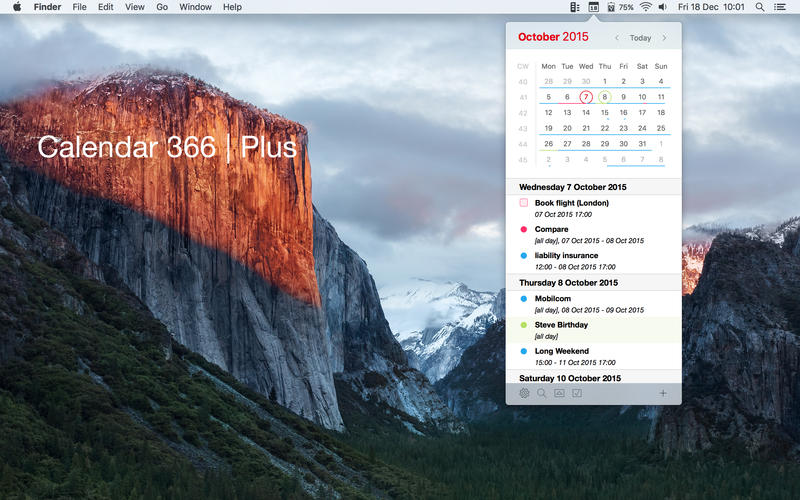Open the Finder menu
The image size is (800, 500).
(x=47, y=7)
